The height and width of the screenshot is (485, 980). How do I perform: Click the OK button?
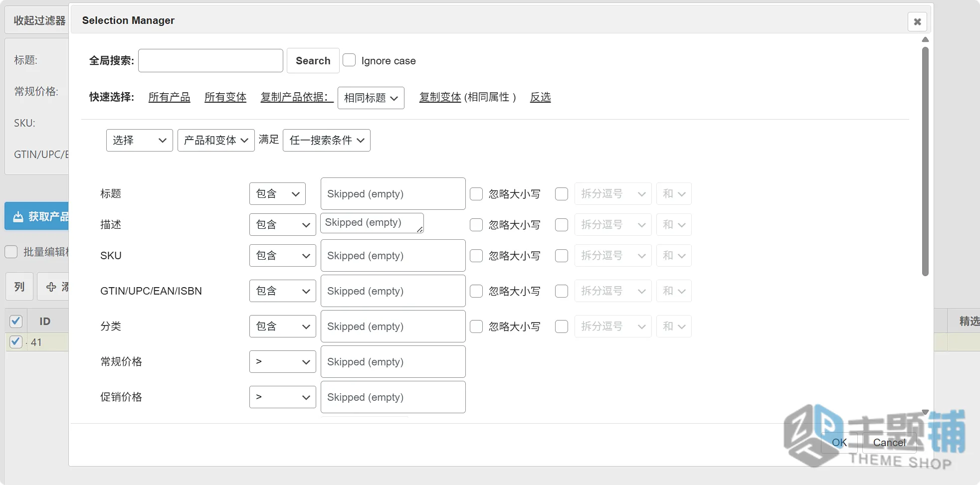[x=839, y=443]
